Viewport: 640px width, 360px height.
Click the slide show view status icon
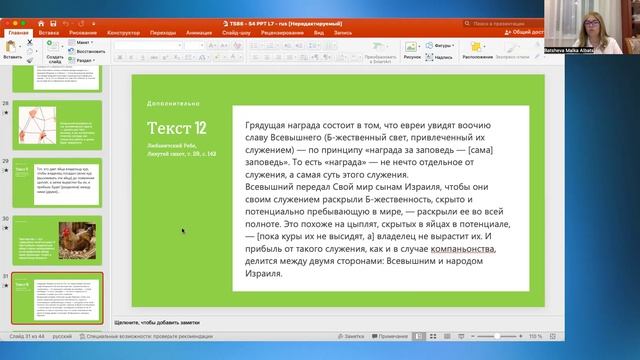(x=461, y=336)
